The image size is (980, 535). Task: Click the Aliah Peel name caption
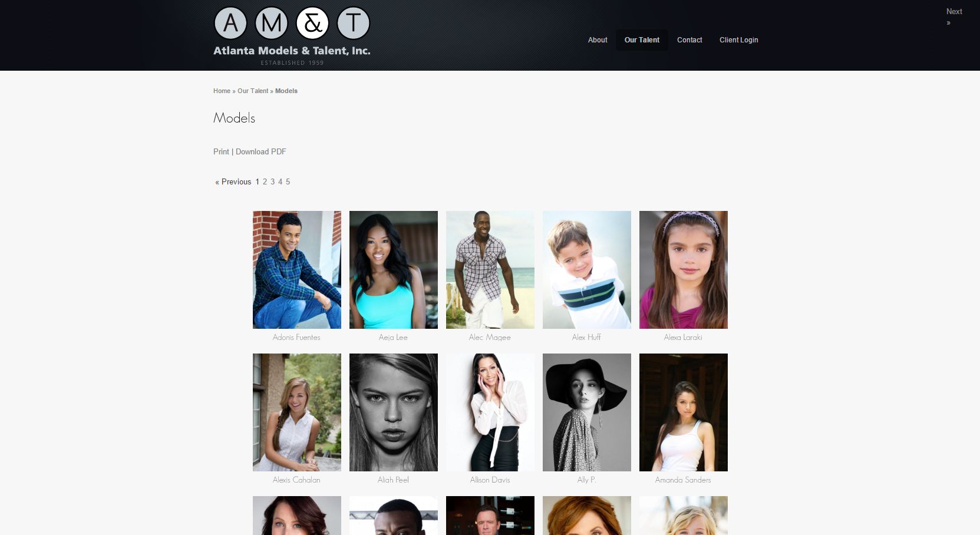tap(393, 480)
